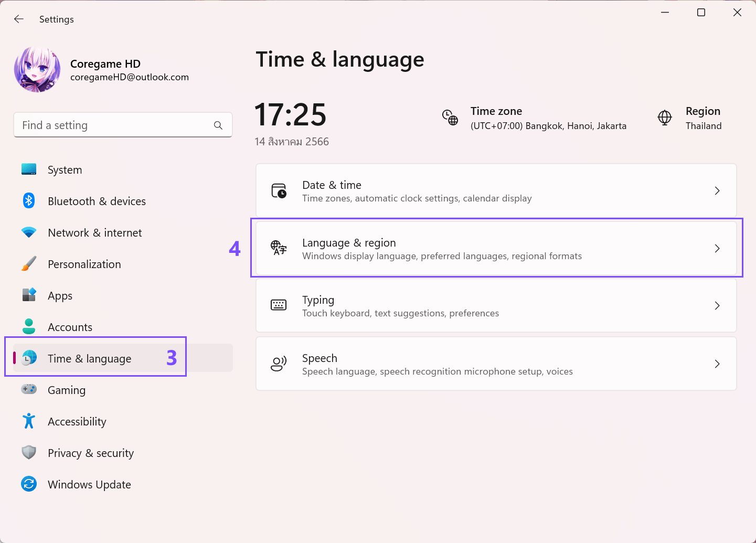Expand Language & region chevron arrow
Image resolution: width=756 pixels, height=543 pixels.
coord(717,248)
